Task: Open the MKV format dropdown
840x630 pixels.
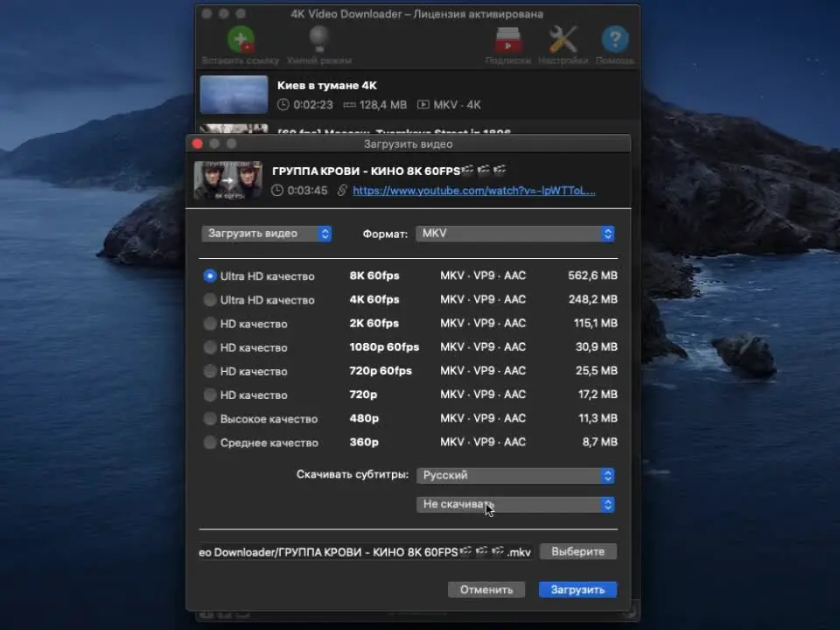Action: 515,234
